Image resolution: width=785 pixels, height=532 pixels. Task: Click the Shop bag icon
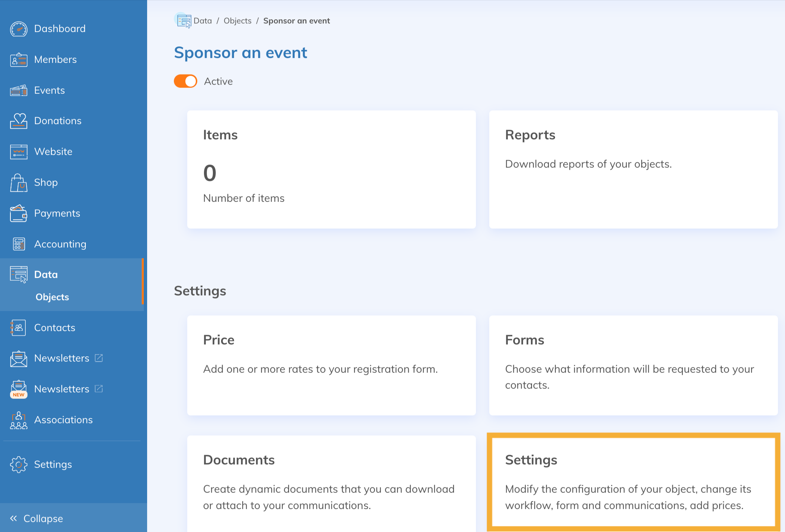coord(19,183)
